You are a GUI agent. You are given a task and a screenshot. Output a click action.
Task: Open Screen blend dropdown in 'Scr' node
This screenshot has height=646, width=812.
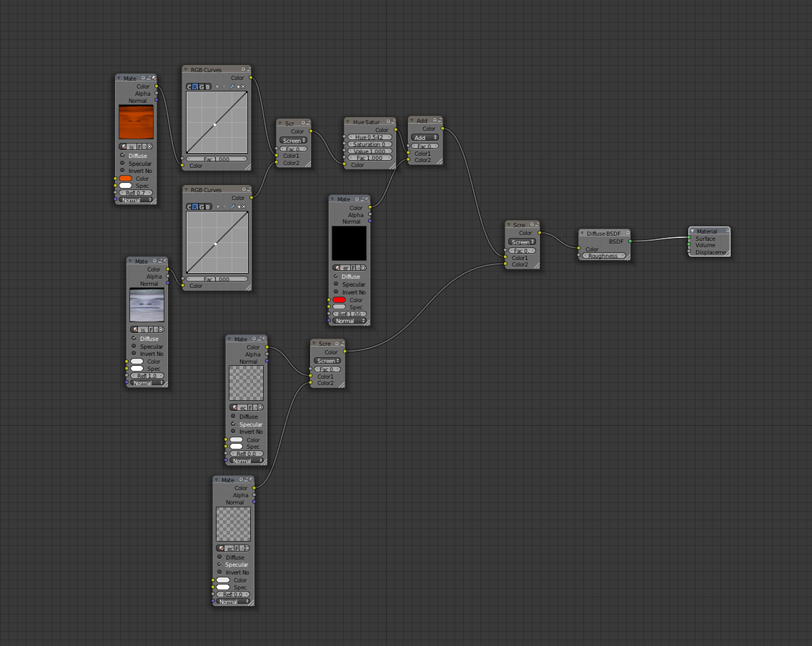pos(294,140)
